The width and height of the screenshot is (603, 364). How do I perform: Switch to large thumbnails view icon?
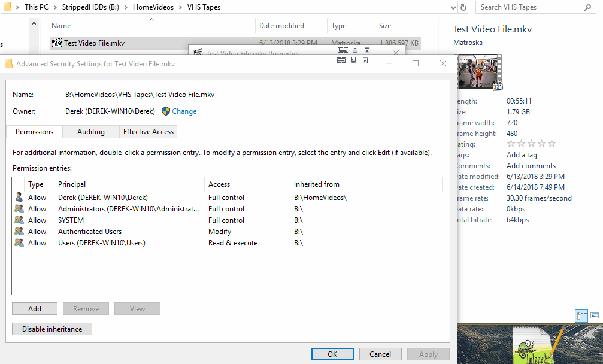(x=595, y=315)
